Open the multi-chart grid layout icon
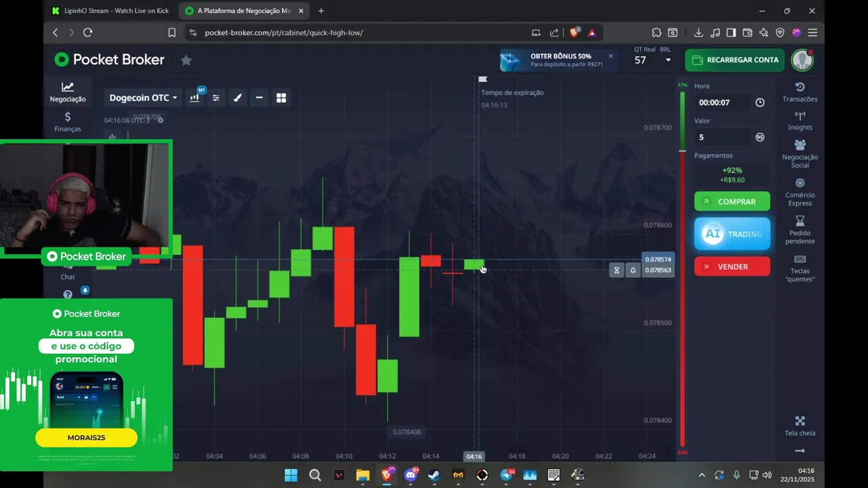The image size is (868, 488). tap(281, 98)
